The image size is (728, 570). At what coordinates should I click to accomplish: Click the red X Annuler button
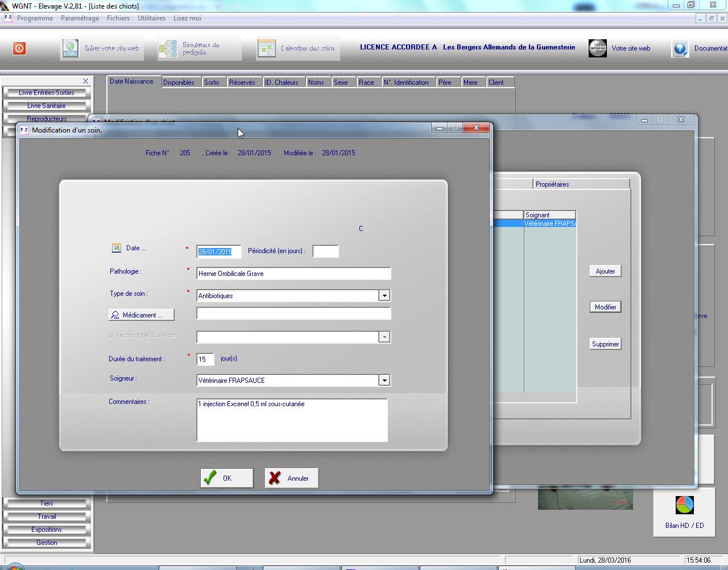coord(291,478)
